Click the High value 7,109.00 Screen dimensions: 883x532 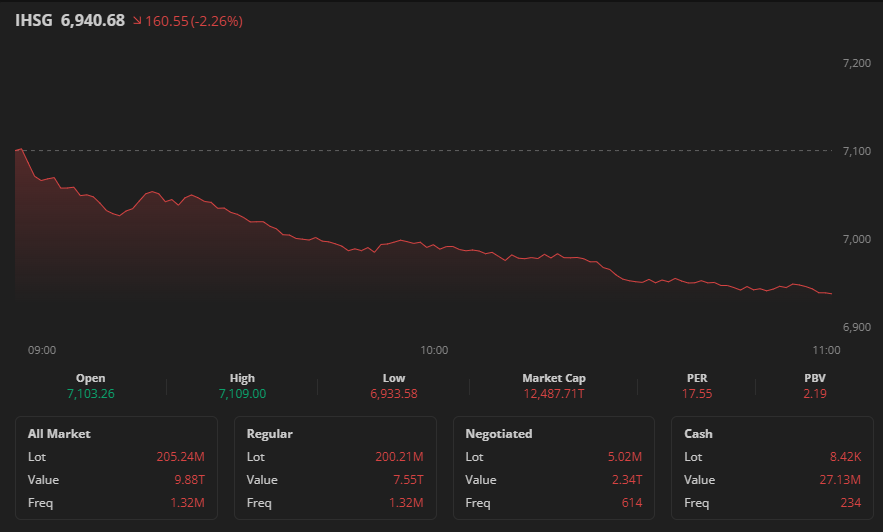pos(242,394)
